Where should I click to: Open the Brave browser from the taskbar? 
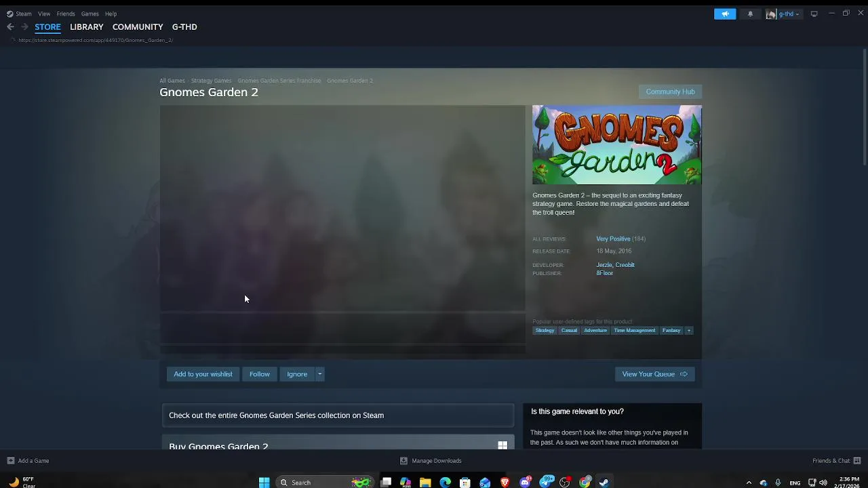(505, 483)
